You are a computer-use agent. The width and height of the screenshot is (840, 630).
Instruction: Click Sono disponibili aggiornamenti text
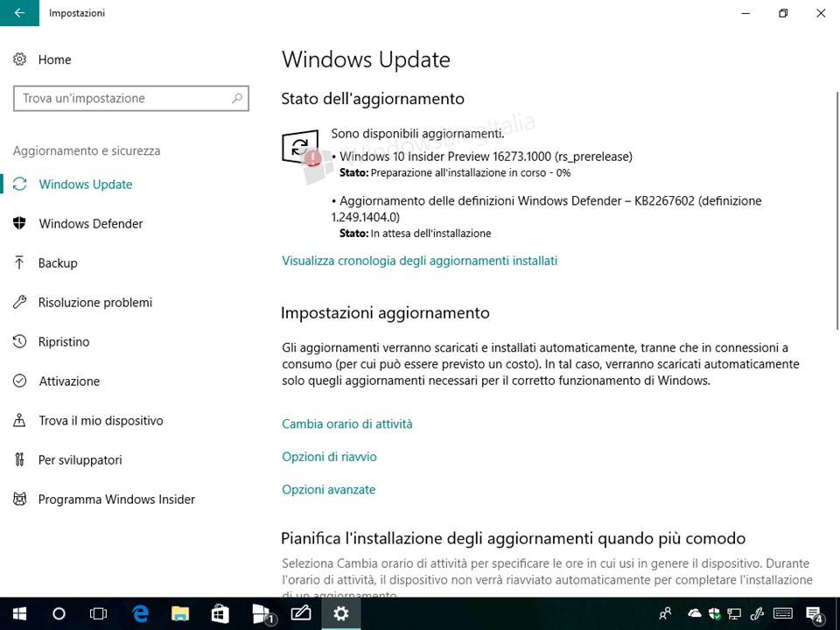click(417, 133)
